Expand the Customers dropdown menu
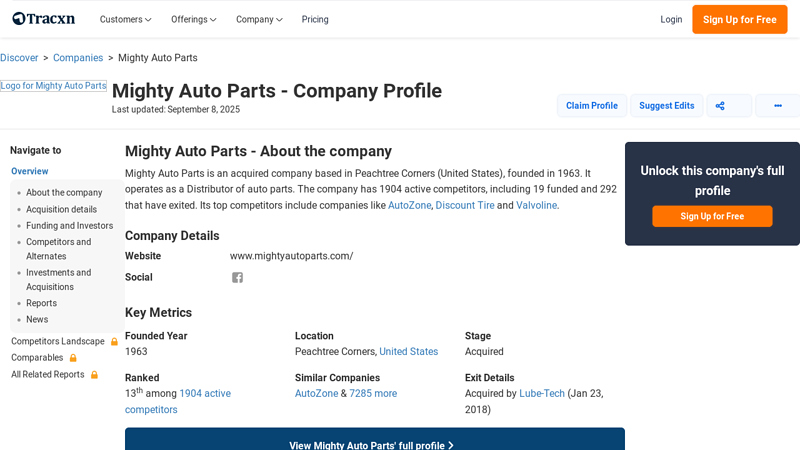The image size is (800, 450). coord(126,19)
